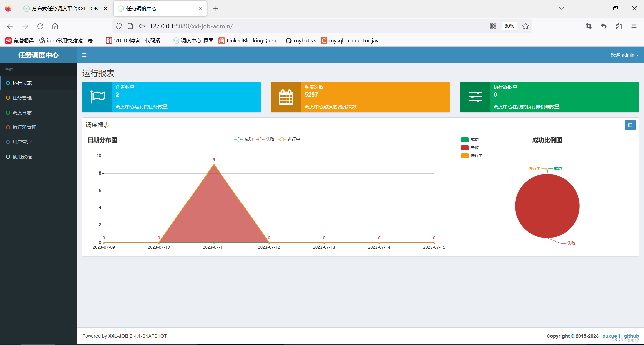The width and height of the screenshot is (644, 345).
Task: Click the 任务数量 value 2
Action: tap(117, 95)
